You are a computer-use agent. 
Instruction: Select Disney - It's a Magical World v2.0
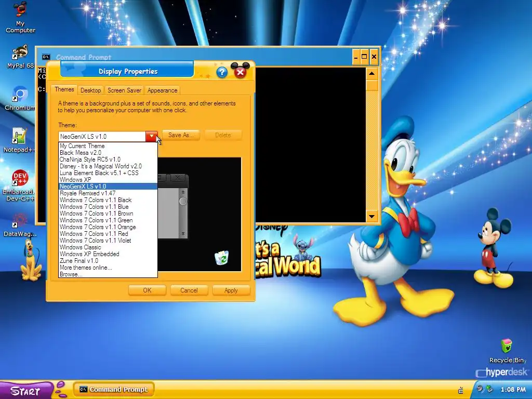108,166
